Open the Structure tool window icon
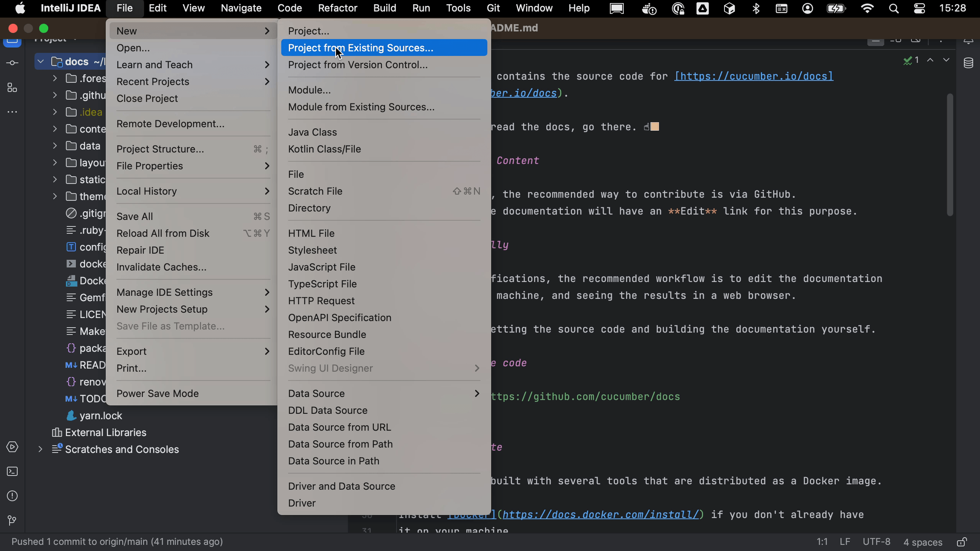Image resolution: width=980 pixels, height=551 pixels. point(12,88)
